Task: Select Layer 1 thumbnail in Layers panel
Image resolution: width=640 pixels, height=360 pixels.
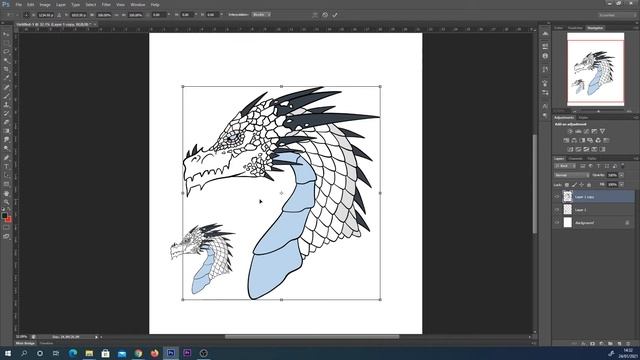Action: pyautogui.click(x=568, y=210)
